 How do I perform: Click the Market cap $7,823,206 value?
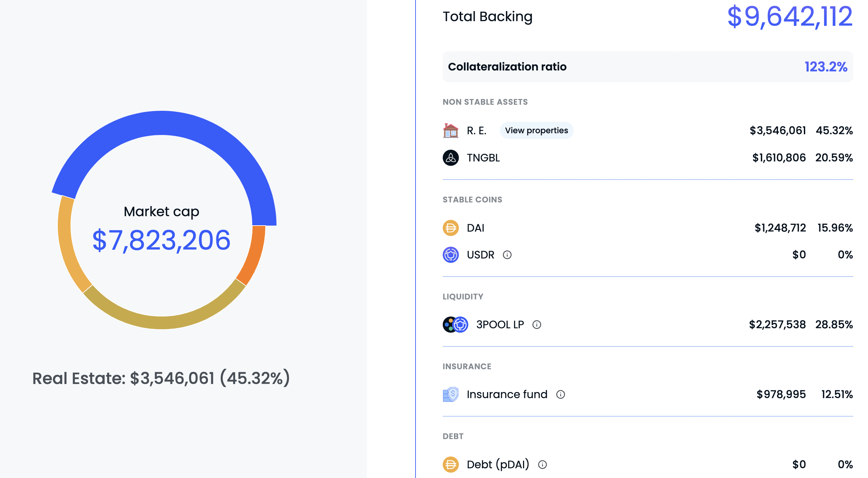161,240
